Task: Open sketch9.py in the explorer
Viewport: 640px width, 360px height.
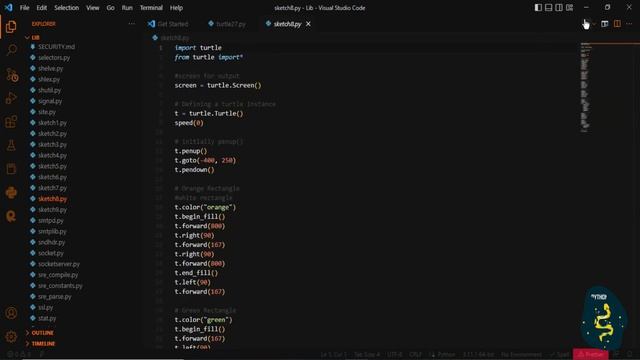Action: click(52, 210)
